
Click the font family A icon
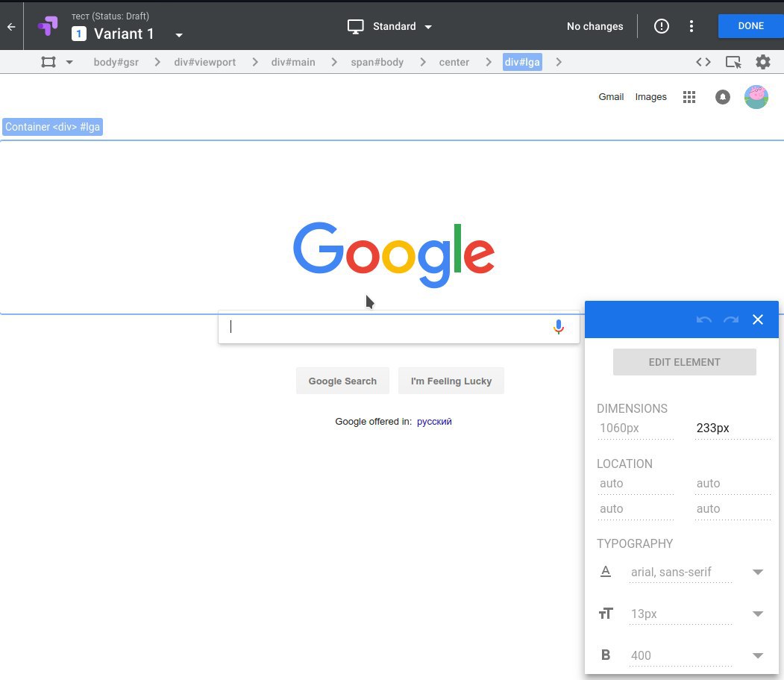(606, 571)
